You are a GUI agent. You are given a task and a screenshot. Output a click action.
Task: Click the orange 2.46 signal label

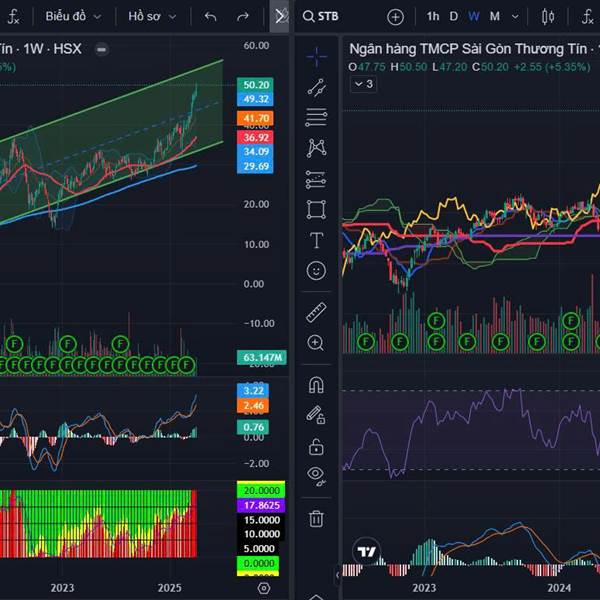(x=253, y=406)
